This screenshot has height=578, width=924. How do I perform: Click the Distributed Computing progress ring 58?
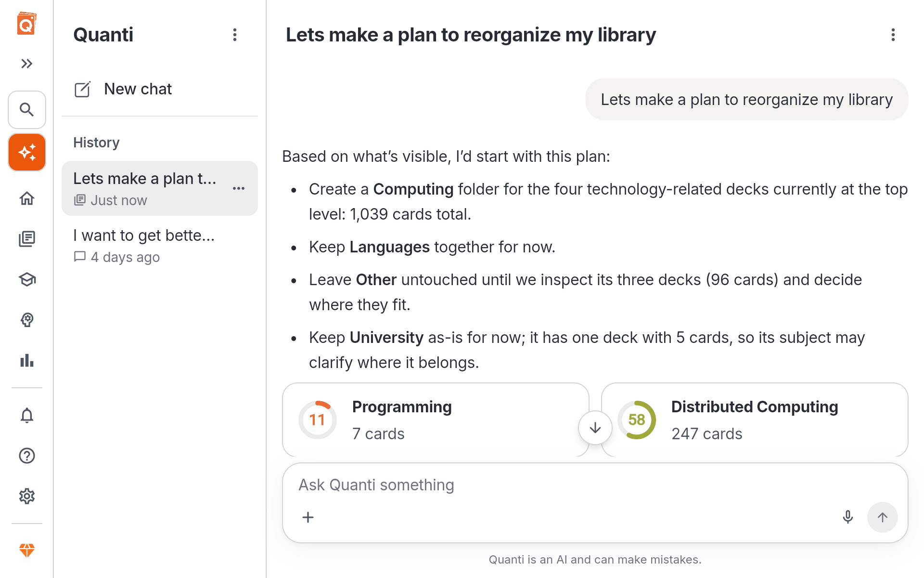tap(636, 420)
